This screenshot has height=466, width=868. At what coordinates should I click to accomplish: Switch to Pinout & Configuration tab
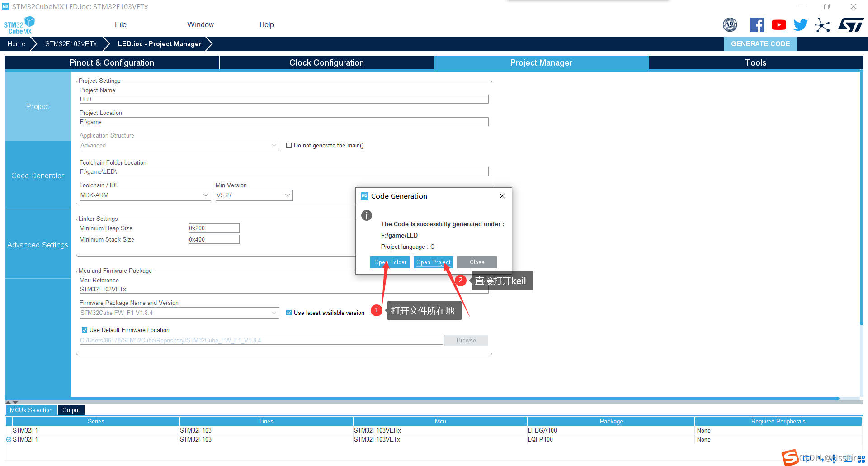click(112, 62)
